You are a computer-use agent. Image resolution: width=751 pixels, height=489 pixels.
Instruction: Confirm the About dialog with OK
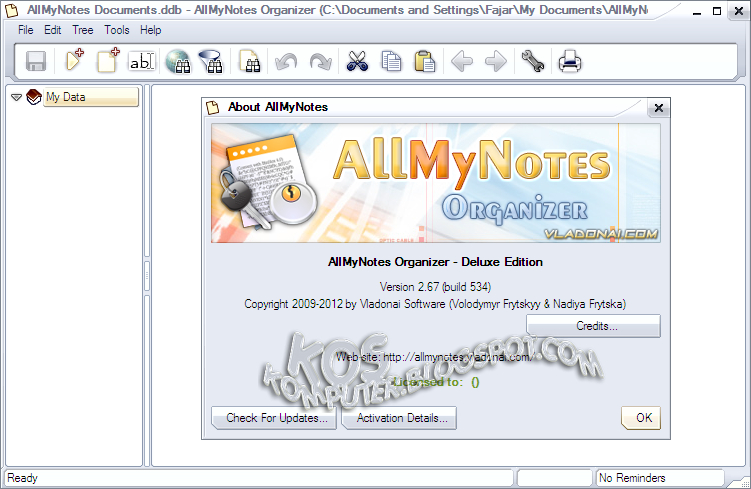pos(641,418)
